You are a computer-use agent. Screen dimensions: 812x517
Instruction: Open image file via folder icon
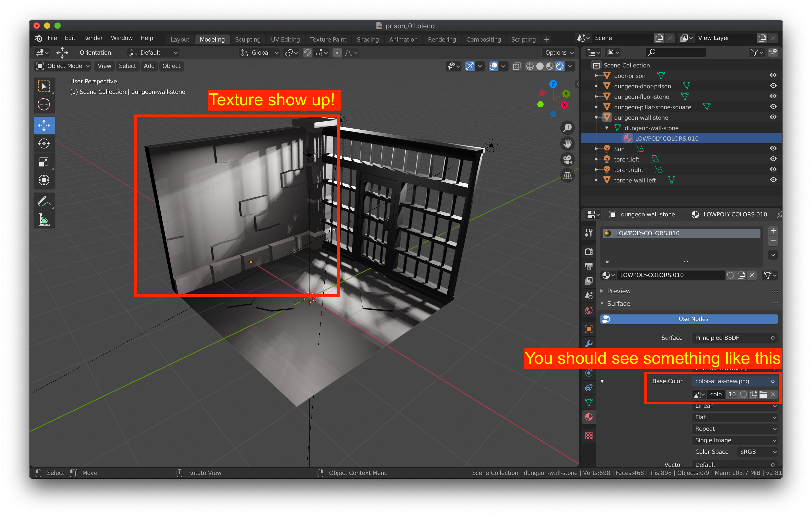point(763,394)
